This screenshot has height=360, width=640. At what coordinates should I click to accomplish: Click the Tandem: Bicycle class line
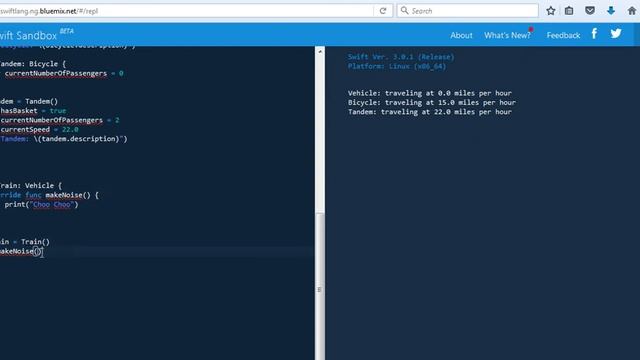pyautogui.click(x=33, y=64)
